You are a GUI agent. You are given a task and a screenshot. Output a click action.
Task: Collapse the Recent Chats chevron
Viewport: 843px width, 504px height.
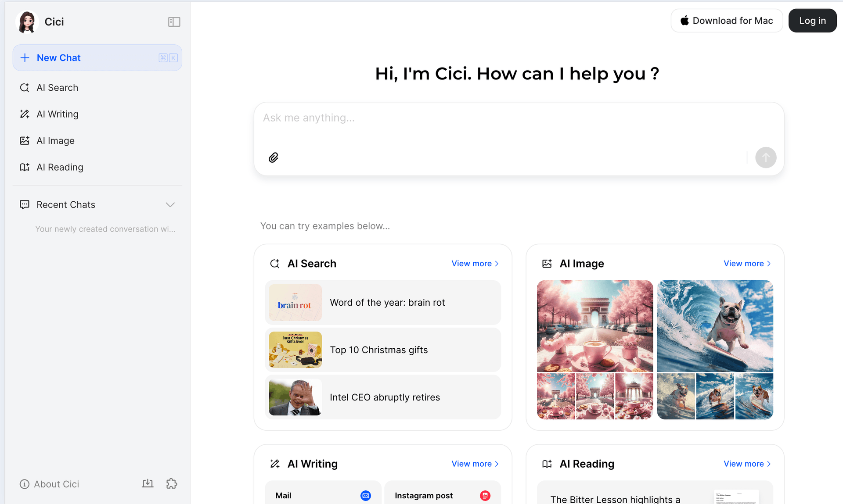[x=170, y=205]
